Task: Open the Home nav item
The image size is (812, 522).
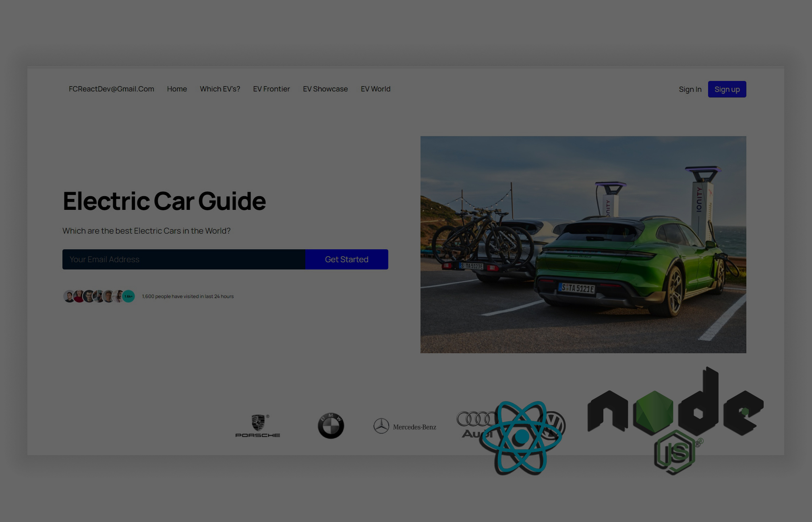Action: (177, 89)
